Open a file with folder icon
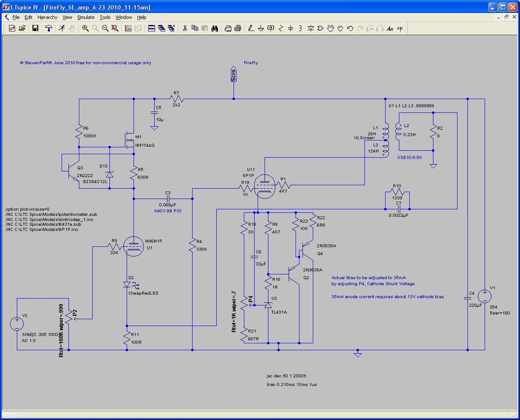 pos(22,28)
